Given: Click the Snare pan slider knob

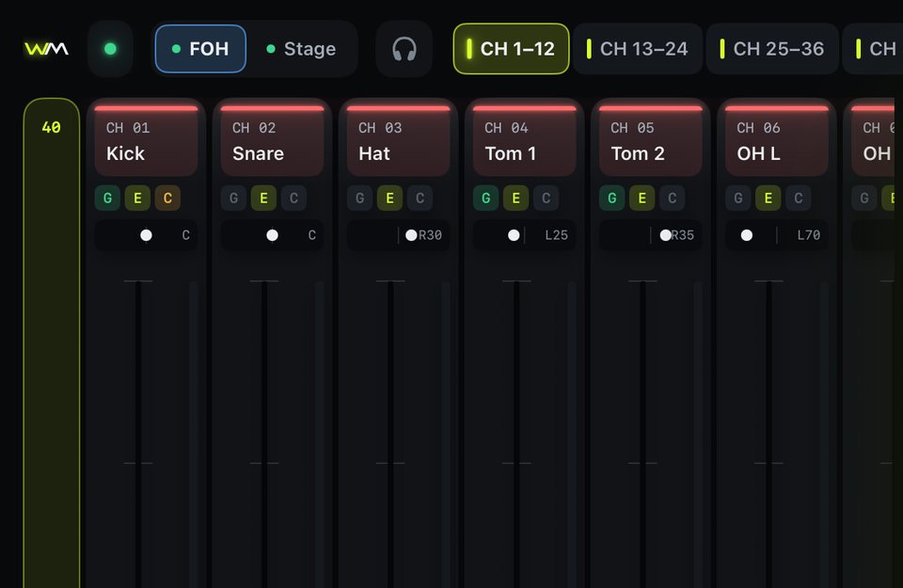Looking at the screenshot, I should [x=273, y=235].
